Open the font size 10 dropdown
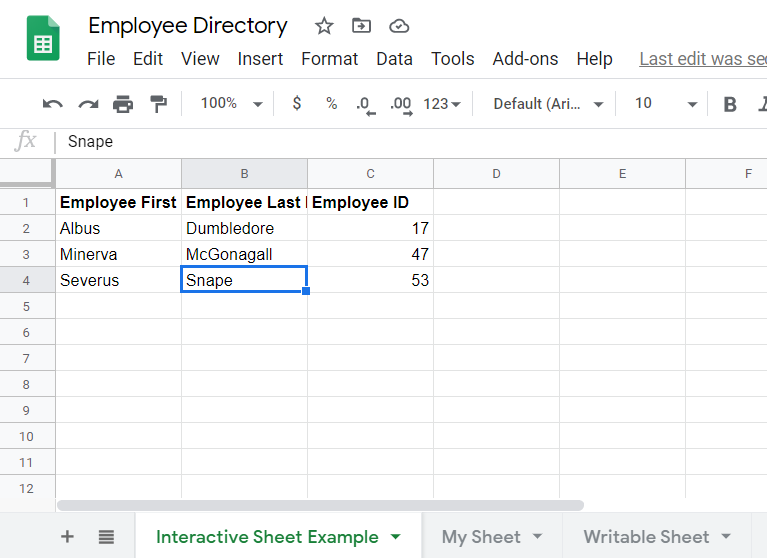 click(665, 104)
